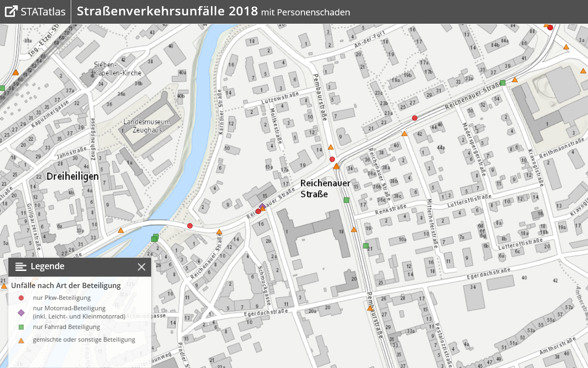Select the orange triangle at Egerdachstraße and Pembaurstraße crossing
Image resolution: width=588 pixels, height=368 pixels.
click(x=370, y=308)
